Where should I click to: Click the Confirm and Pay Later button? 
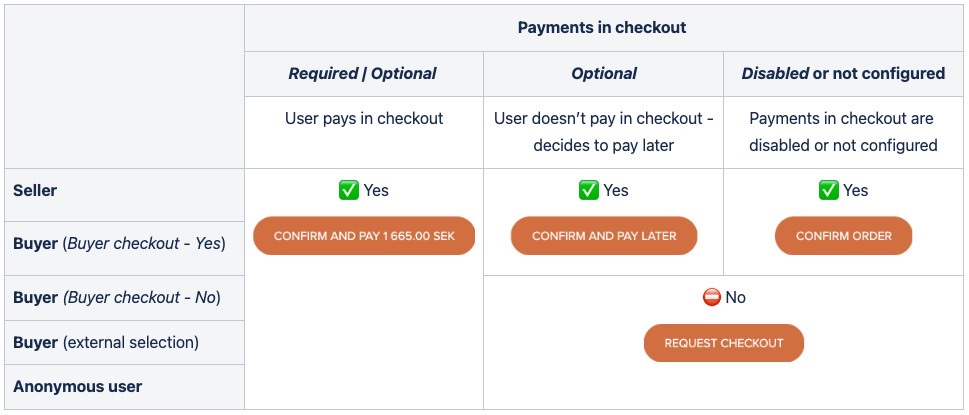[604, 236]
